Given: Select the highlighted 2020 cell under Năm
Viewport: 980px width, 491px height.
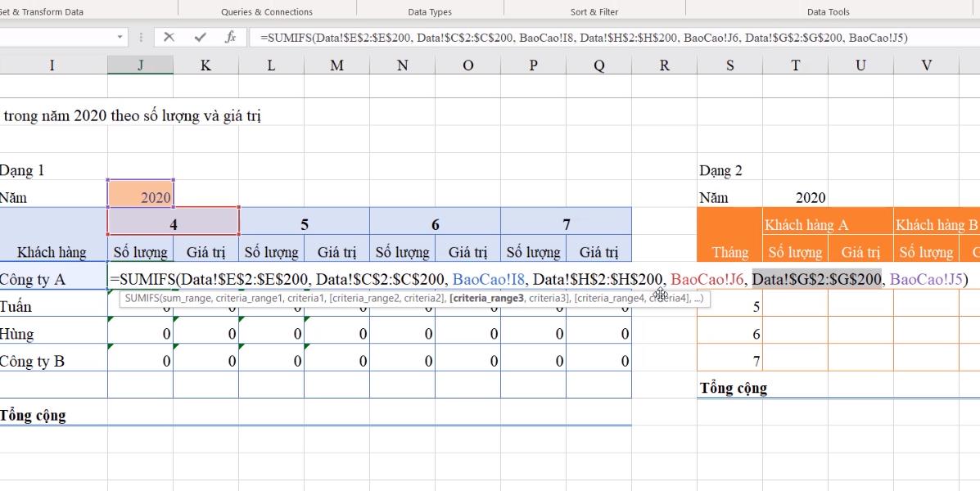Looking at the screenshot, I should pyautogui.click(x=140, y=196).
